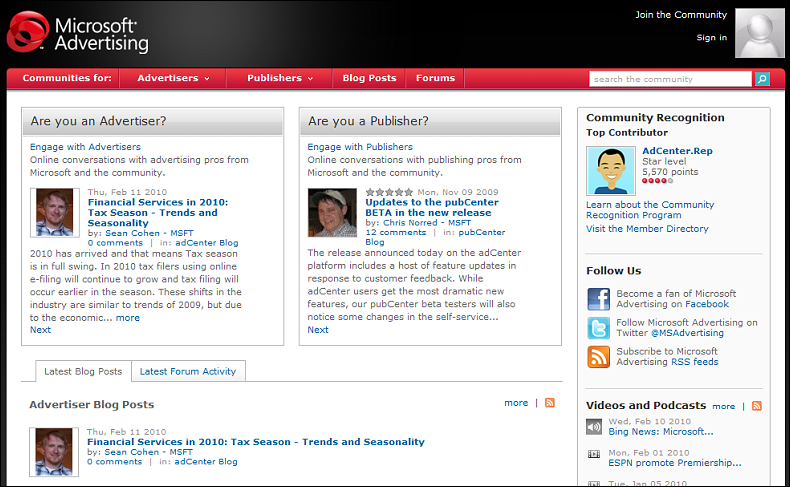
Task: Expand the Publishers dropdown menu
Action: point(280,78)
